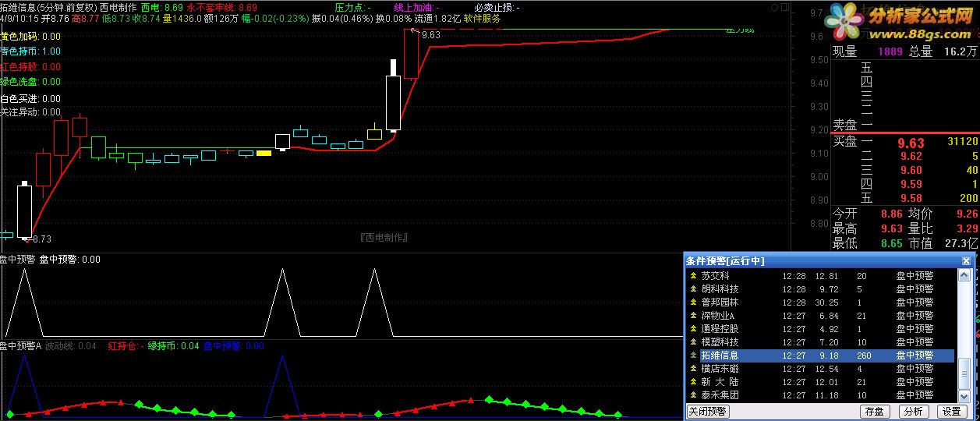Click buy-one volume 31120 in order book
Screen dimensions: 980x421
[961, 141]
